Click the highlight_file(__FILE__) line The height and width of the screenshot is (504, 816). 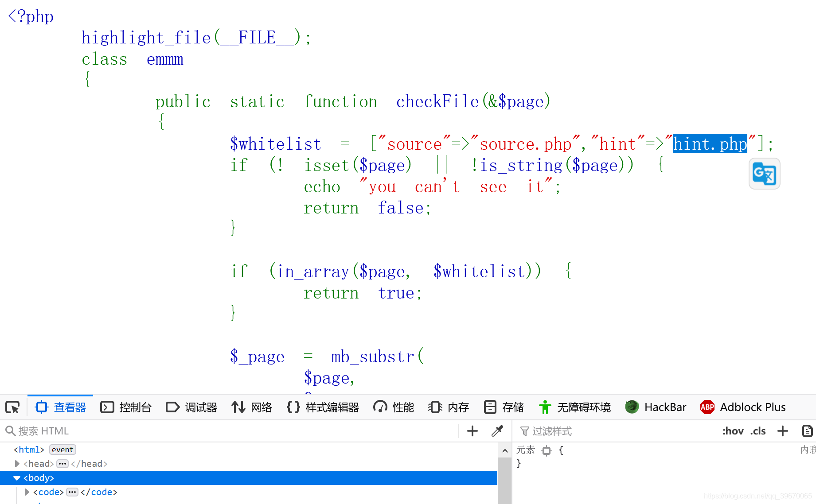pyautogui.click(x=196, y=38)
